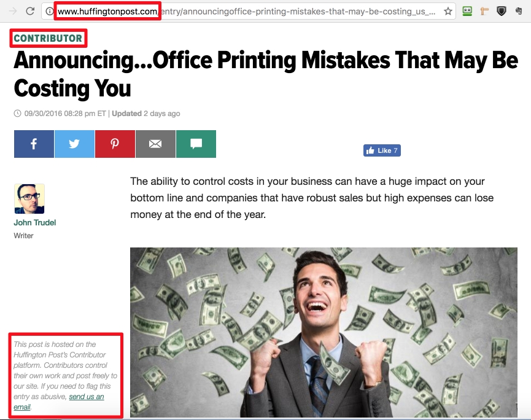The image size is (531, 420).
Task: Follow the 'send us an email' link
Action: (x=58, y=402)
